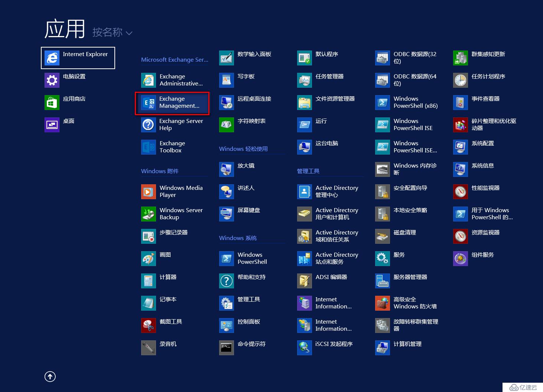
Task: Launch 截图工具 snipping tool icon
Action: point(149,325)
